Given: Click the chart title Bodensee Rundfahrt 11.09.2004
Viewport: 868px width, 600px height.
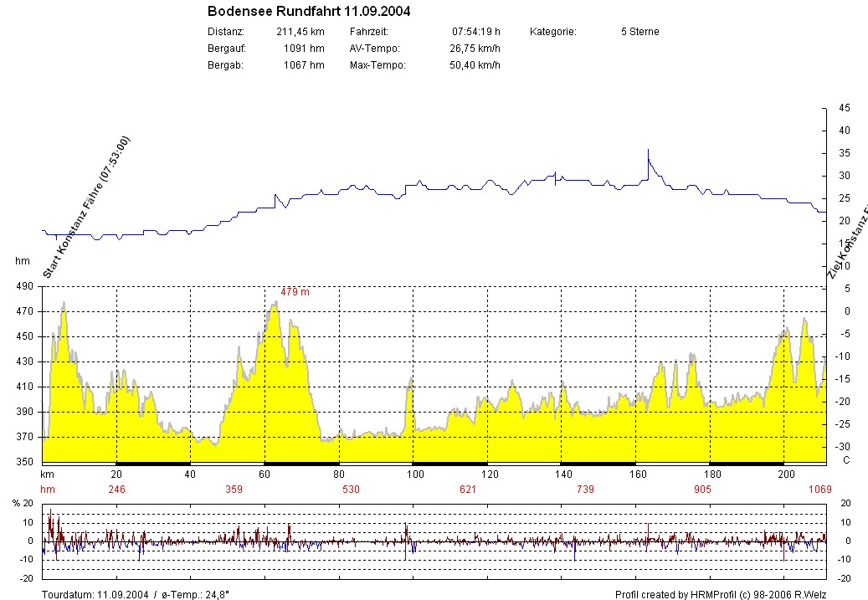Looking at the screenshot, I should pyautogui.click(x=308, y=12).
